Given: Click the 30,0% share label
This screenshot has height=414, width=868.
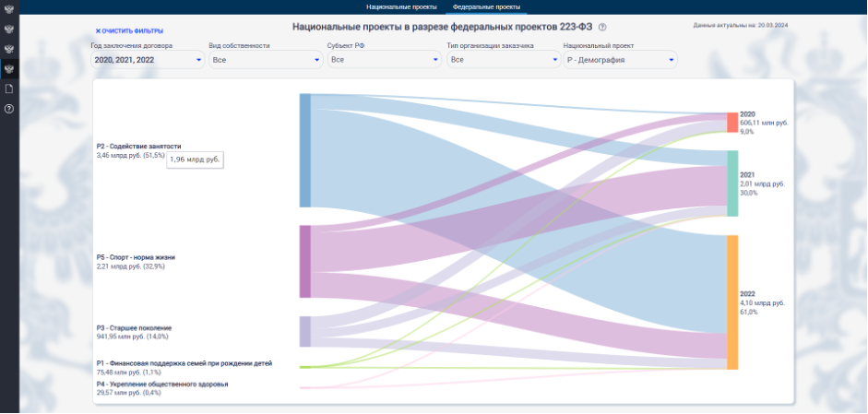Looking at the screenshot, I should pos(748,193).
